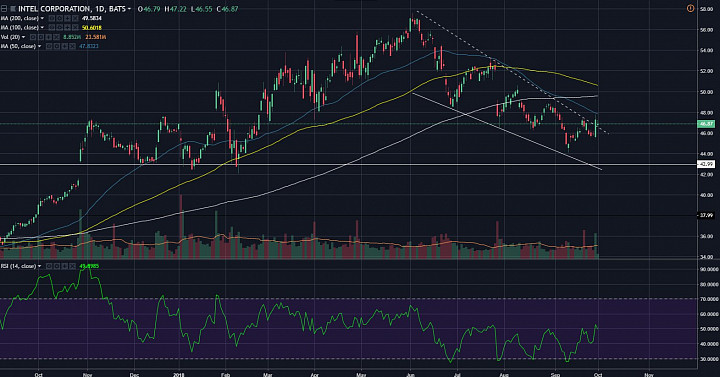Screen dimensions: 720x377
Task: Click the 2018 label on time axis
Action: 179,374
